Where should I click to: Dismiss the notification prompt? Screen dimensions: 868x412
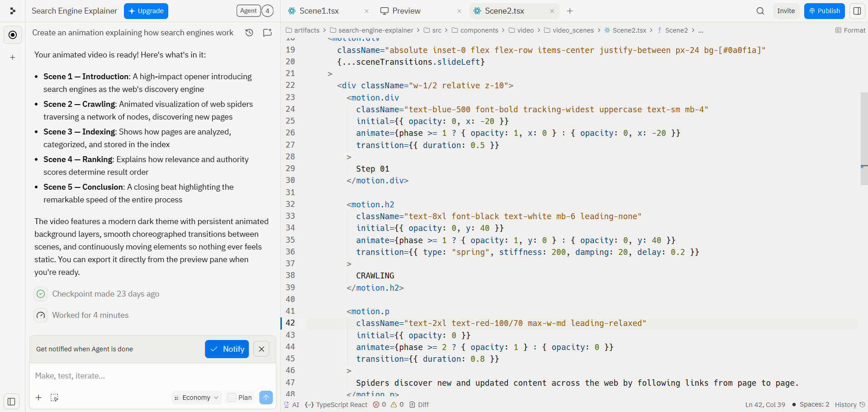(261, 349)
